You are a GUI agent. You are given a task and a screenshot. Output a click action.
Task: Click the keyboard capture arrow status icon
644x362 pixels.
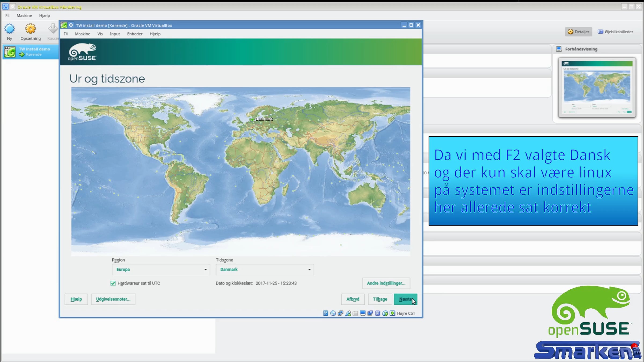(x=392, y=313)
